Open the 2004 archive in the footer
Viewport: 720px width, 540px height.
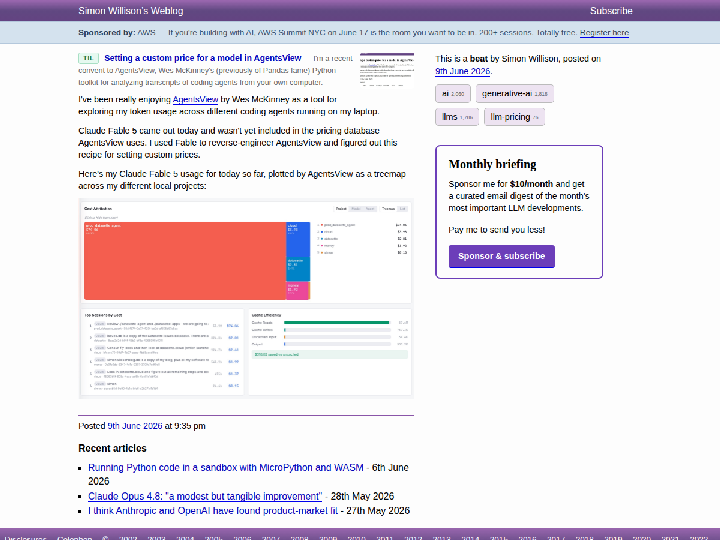[x=185, y=537]
